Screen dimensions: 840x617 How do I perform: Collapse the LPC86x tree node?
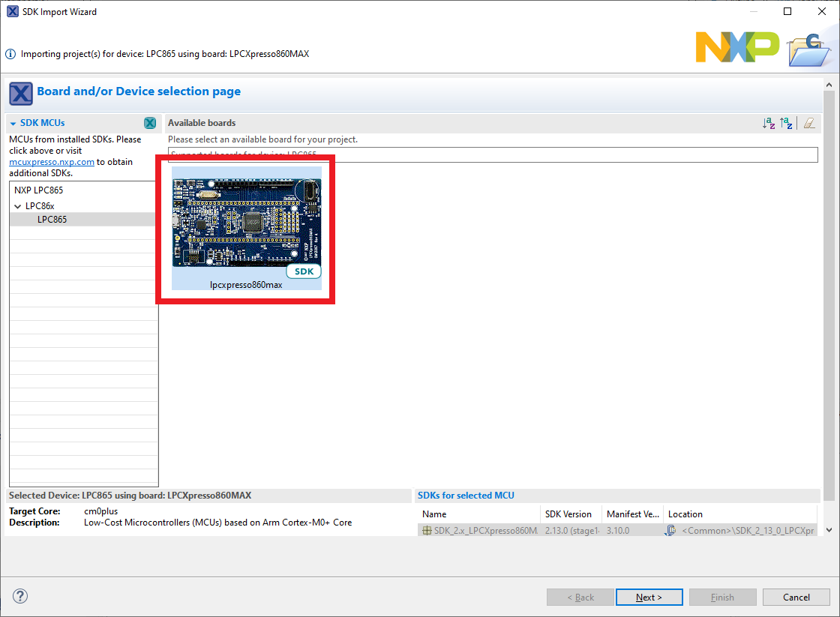click(x=18, y=205)
